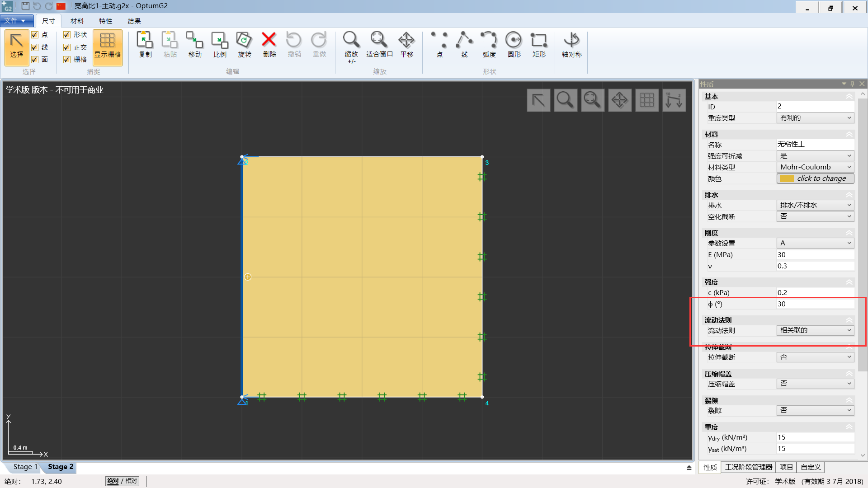Toggle the 显示栅格 grid button
Viewport: 868px width, 488px height.
pos(107,47)
